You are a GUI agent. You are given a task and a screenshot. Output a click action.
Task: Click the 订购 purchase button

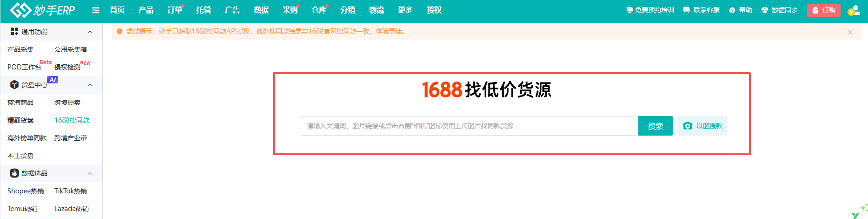click(823, 10)
